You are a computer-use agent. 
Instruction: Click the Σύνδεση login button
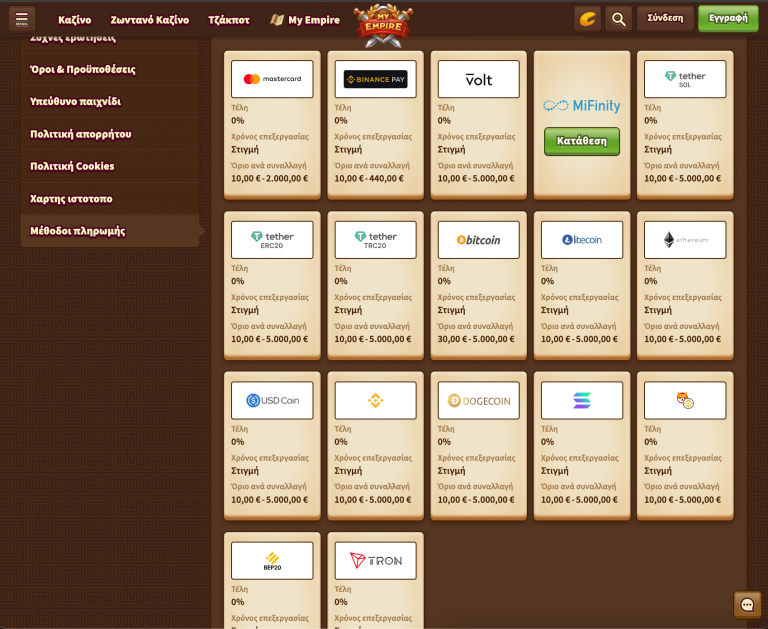click(x=665, y=18)
